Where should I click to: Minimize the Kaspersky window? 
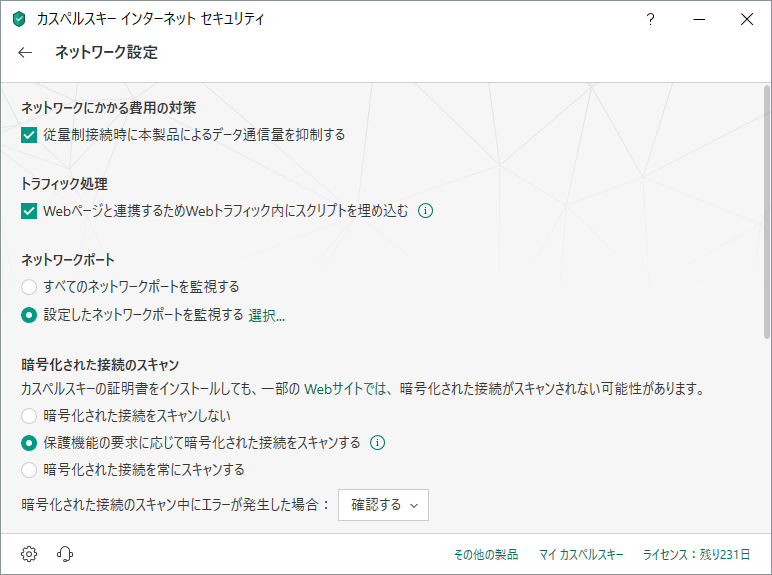(x=699, y=19)
